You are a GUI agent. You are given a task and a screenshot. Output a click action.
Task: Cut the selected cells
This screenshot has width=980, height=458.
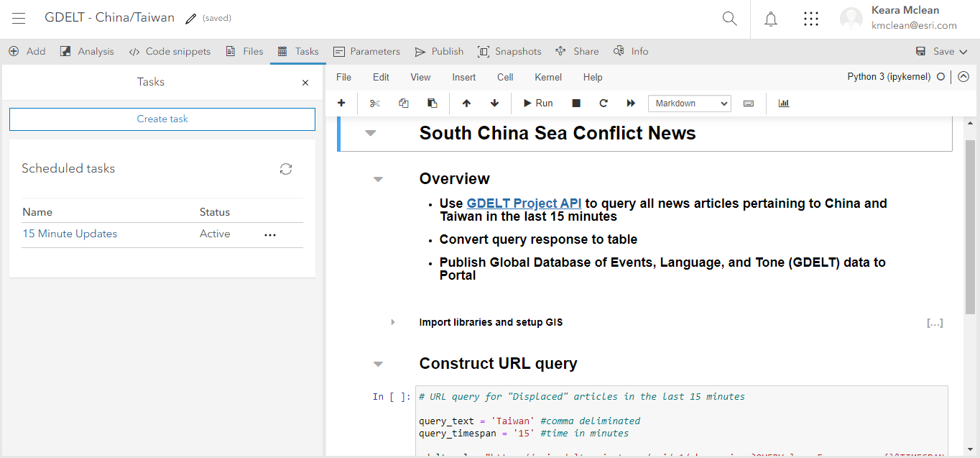374,103
